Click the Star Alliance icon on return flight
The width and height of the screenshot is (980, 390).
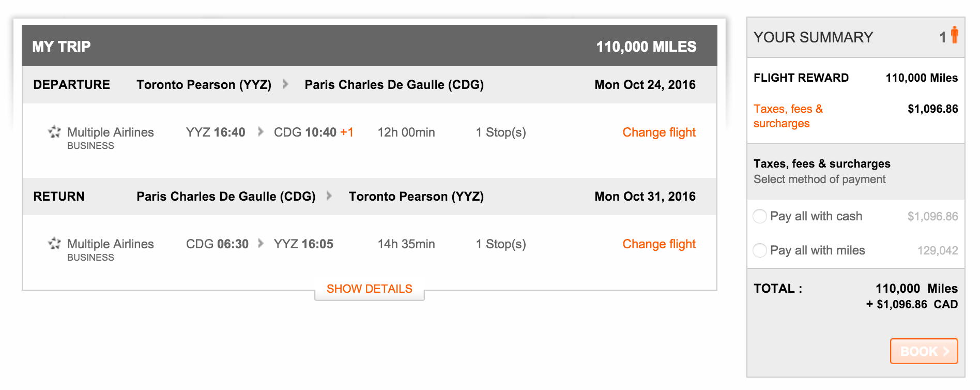(54, 243)
